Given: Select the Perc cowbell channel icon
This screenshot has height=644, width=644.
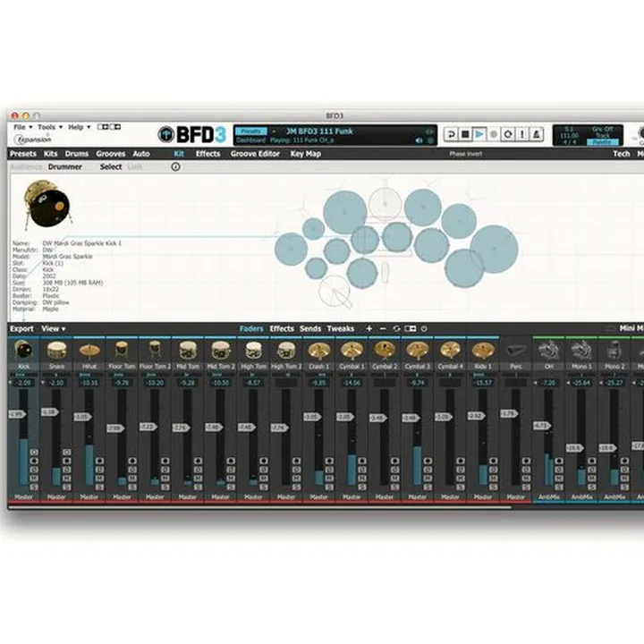Looking at the screenshot, I should pyautogui.click(x=516, y=351).
